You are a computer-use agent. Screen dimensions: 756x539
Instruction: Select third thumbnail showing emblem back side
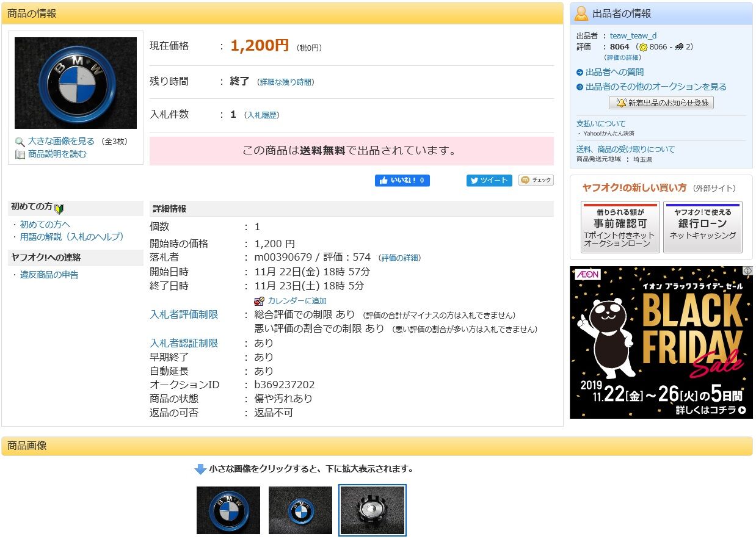coord(373,510)
